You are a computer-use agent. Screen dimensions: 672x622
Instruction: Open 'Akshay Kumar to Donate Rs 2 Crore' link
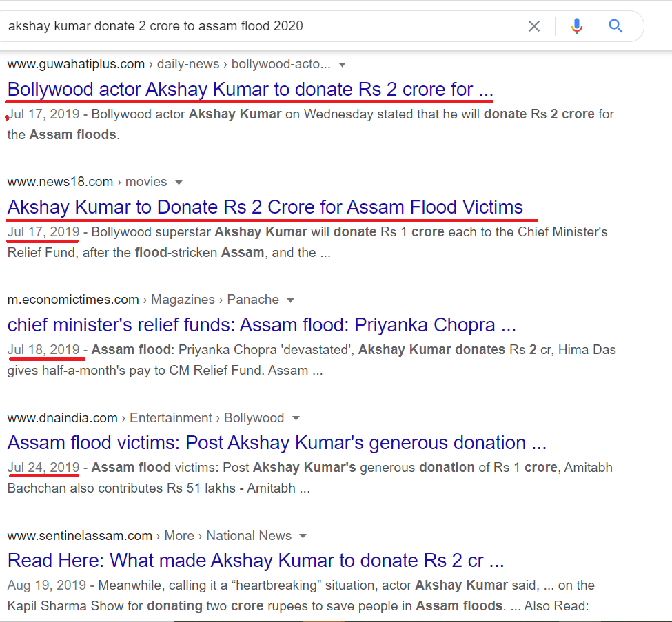[x=265, y=207]
